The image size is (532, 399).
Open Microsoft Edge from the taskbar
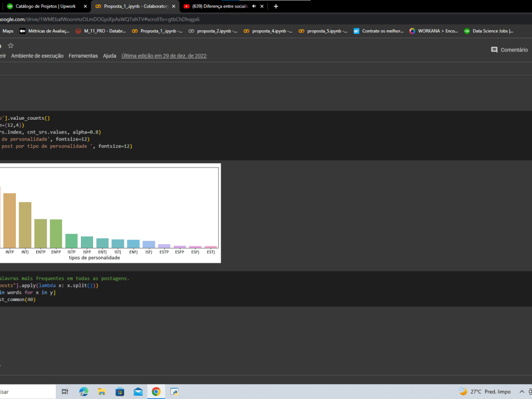pyautogui.click(x=84, y=391)
